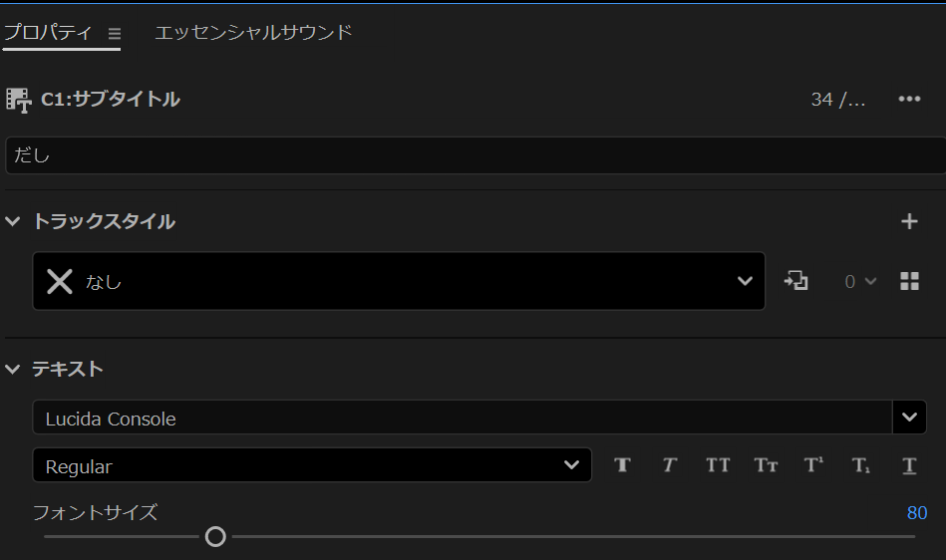
Task: Click the C1 subtitle track icon
Action: 18,100
